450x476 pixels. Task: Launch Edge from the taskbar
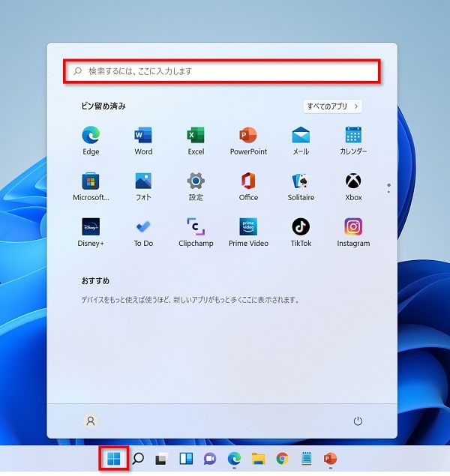[x=234, y=459]
